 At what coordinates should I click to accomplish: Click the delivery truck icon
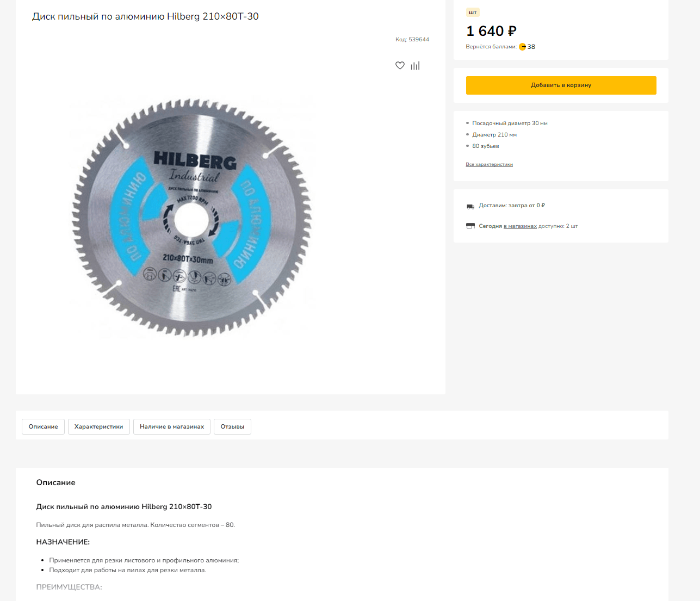tap(470, 206)
